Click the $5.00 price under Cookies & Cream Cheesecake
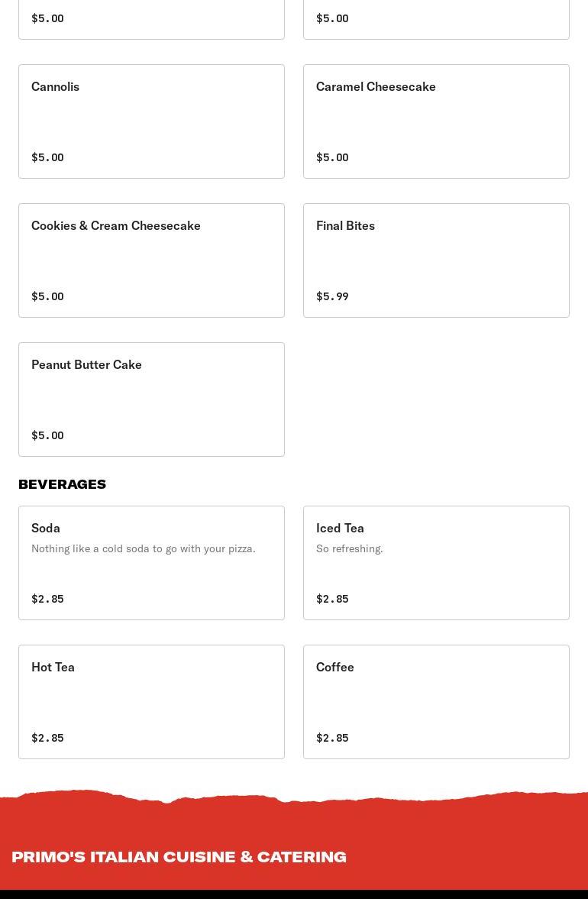 coord(47,296)
